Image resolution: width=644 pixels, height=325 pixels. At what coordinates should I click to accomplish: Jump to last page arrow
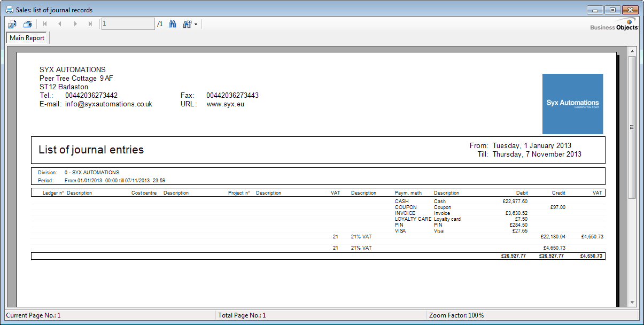tap(90, 24)
